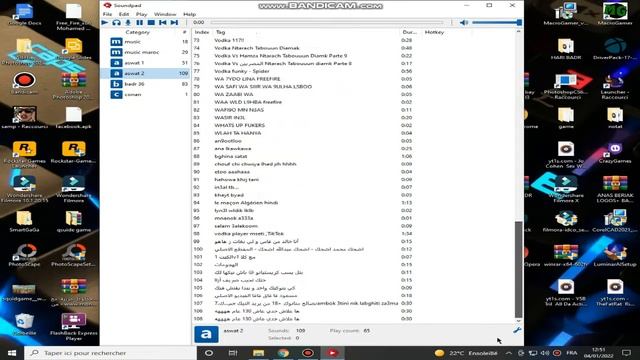Open Cortana circle icon on taskbar

(209, 353)
